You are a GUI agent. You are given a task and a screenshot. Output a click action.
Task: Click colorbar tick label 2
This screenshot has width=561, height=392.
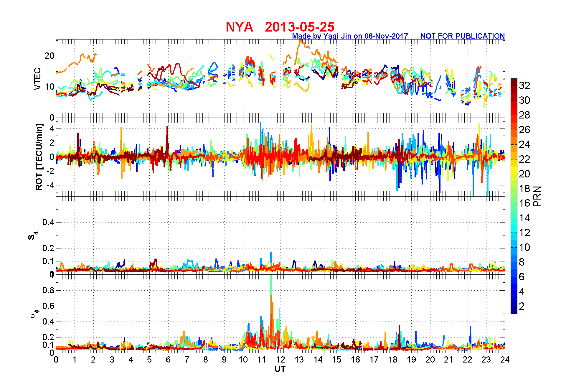pyautogui.click(x=522, y=306)
